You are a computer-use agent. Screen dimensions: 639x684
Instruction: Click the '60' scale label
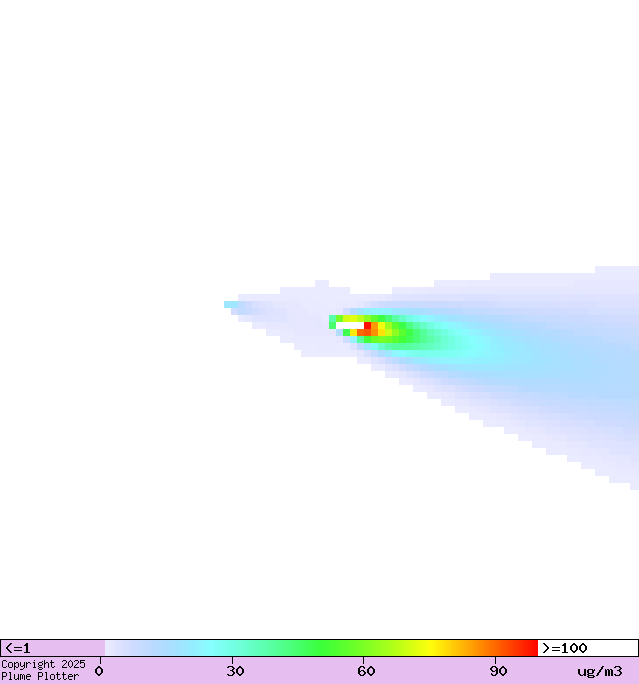pyautogui.click(x=366, y=671)
